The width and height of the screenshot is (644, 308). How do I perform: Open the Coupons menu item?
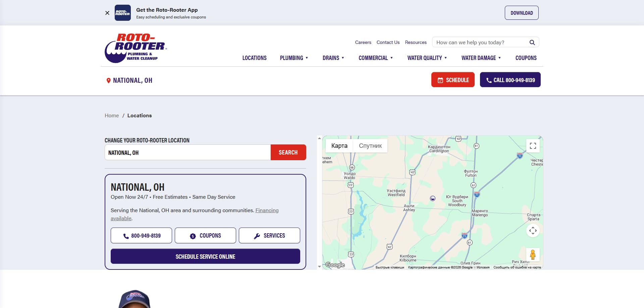point(526,58)
